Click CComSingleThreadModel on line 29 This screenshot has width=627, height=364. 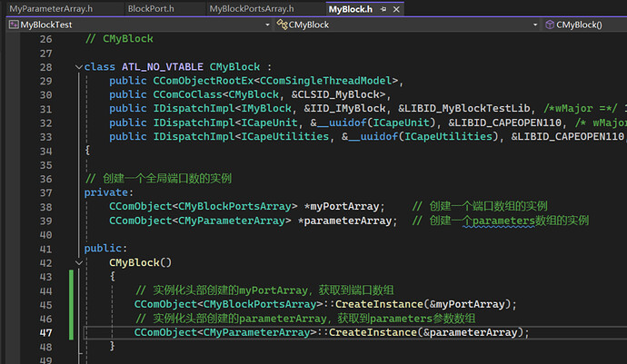coord(326,81)
